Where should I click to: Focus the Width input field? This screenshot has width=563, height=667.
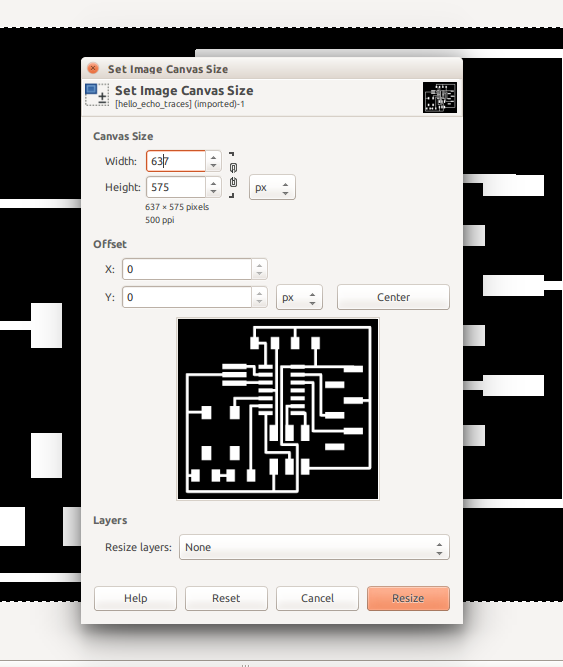click(176, 161)
